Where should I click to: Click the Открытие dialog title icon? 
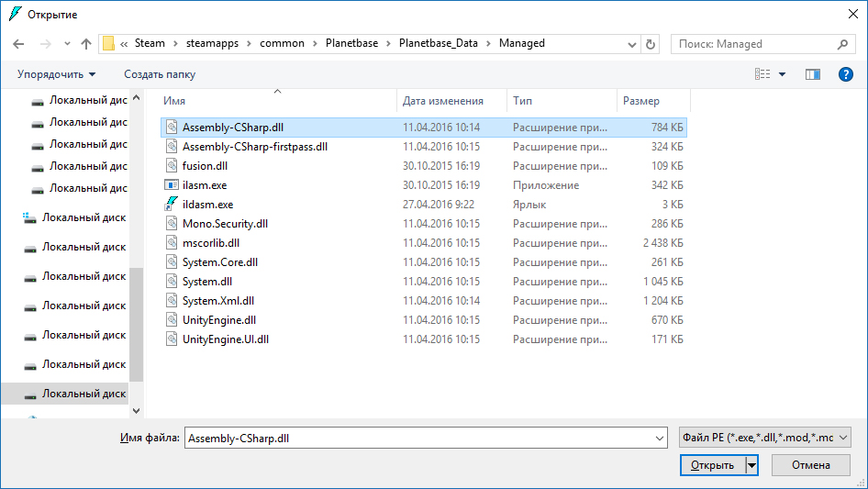tap(16, 14)
